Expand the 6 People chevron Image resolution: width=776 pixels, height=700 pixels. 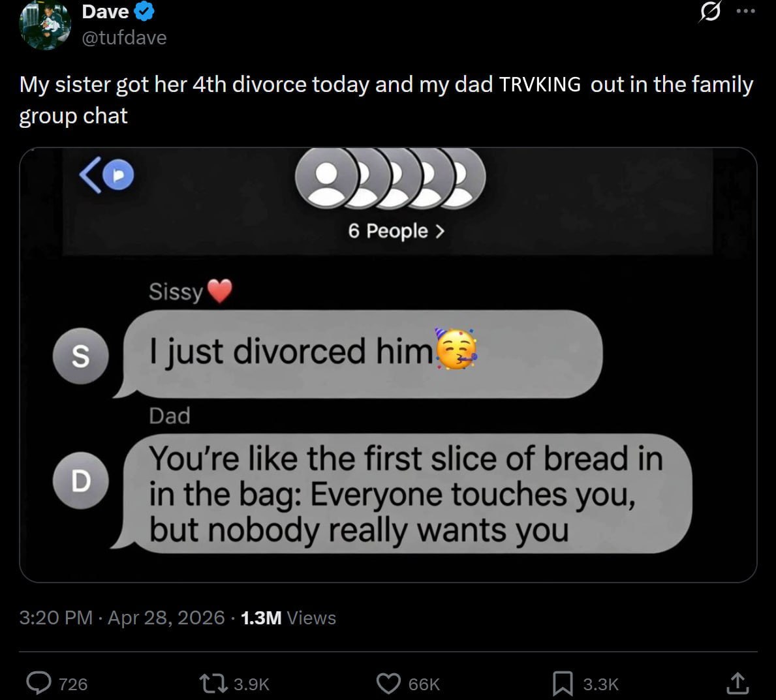pos(439,231)
